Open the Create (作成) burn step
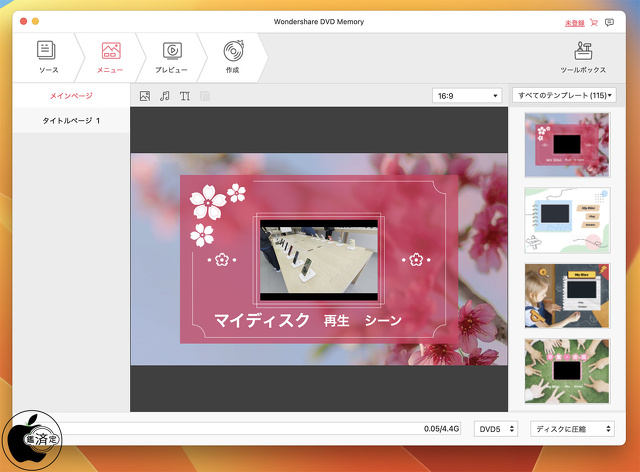Viewport: 640px width, 472px height. point(233,57)
